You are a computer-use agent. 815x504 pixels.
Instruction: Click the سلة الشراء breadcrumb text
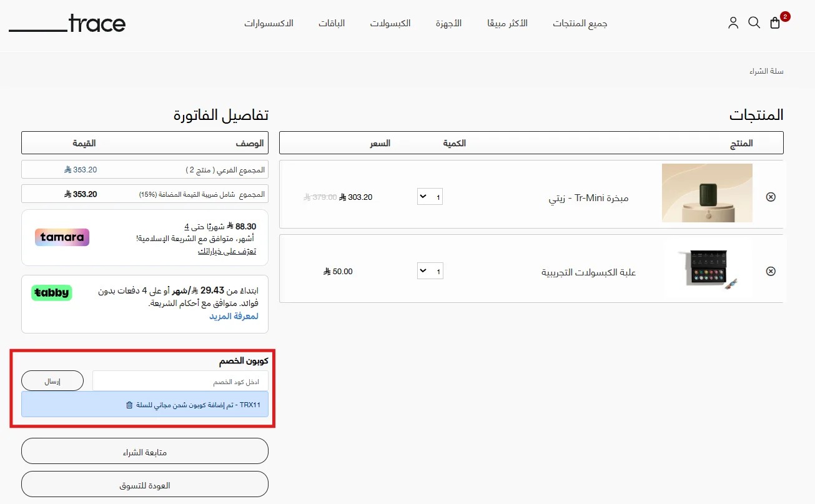(x=766, y=71)
